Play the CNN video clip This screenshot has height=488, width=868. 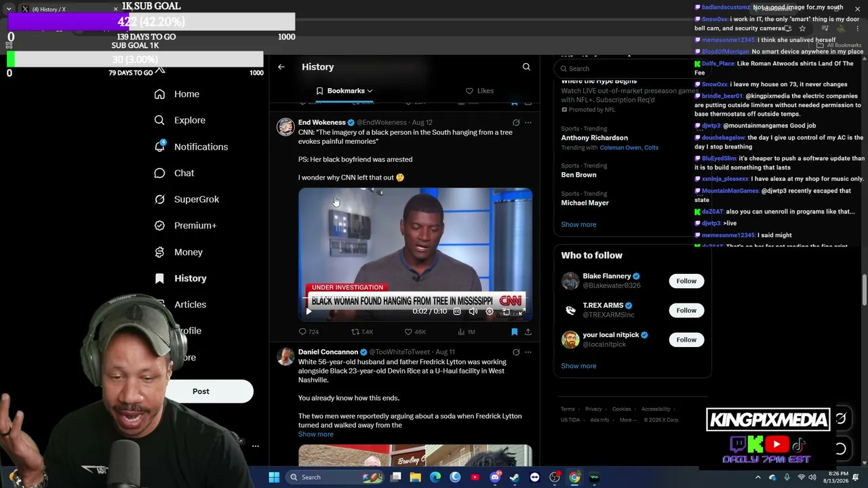(309, 312)
